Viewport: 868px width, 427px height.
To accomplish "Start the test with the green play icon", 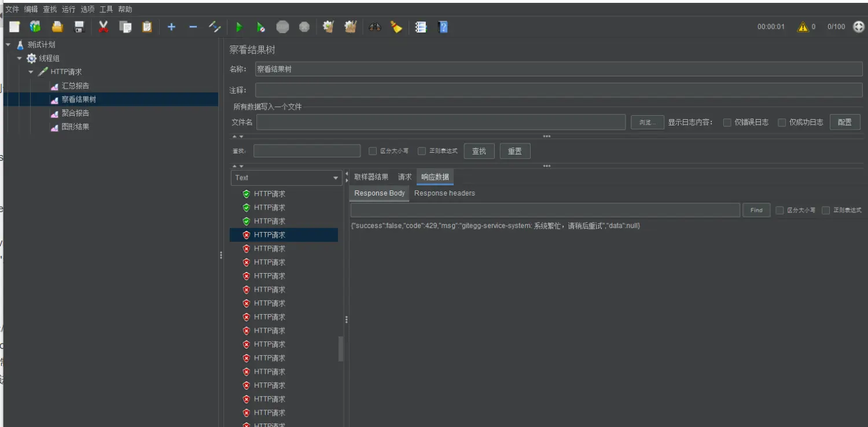I will pyautogui.click(x=239, y=27).
